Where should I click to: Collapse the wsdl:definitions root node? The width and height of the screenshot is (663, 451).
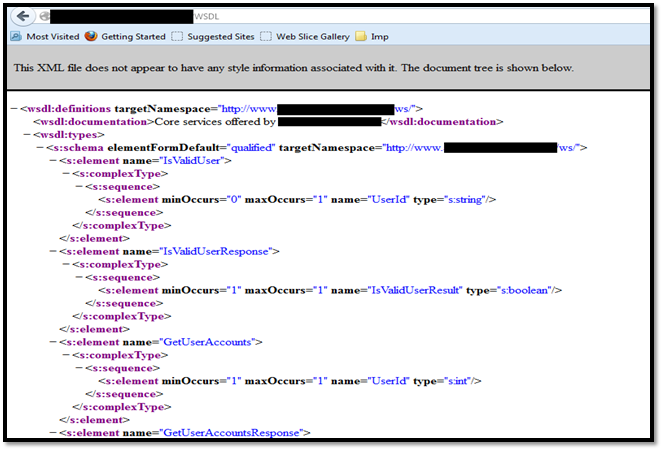11,108
